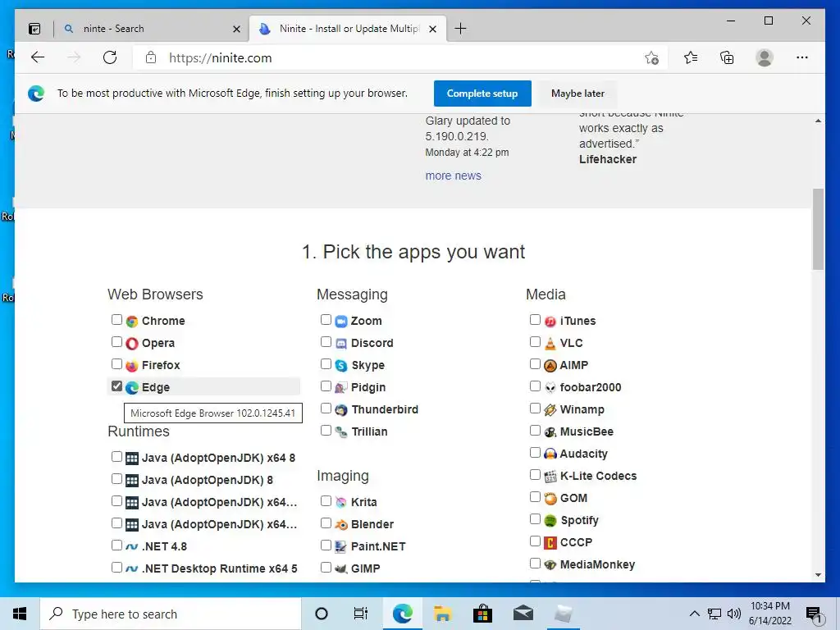Screen dimensions: 840x630
Task: Open the Edge tab actions menu
Action: point(34,29)
